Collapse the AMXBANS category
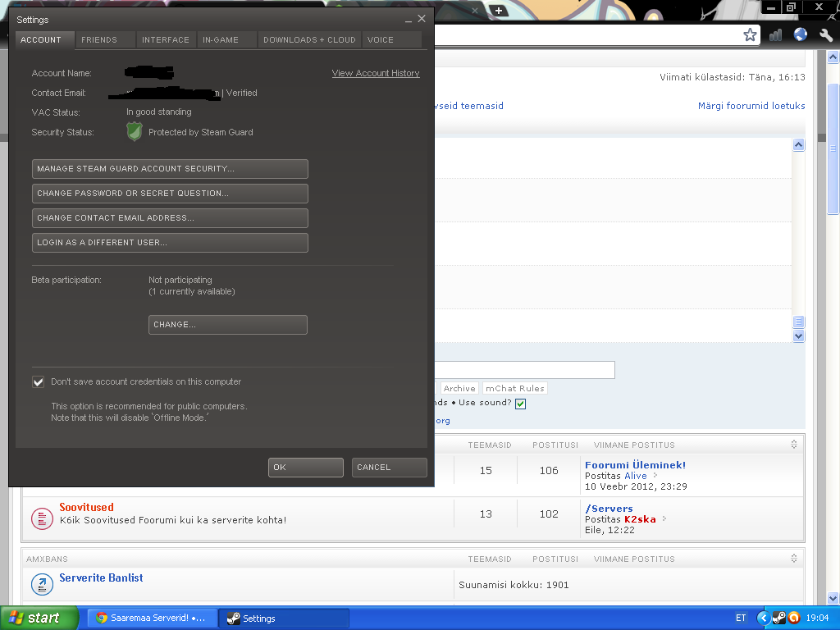The image size is (840, 630). click(794, 558)
